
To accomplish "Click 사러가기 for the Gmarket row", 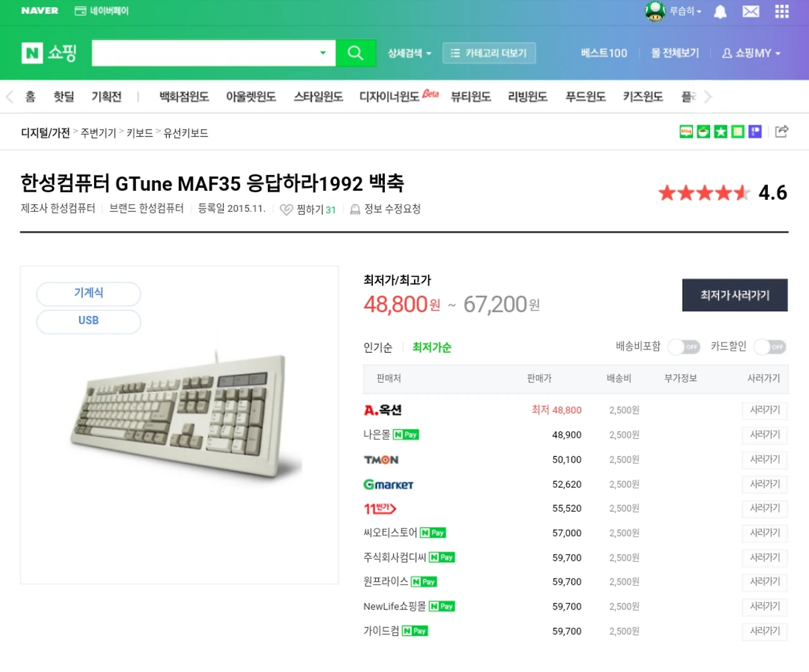I will pyautogui.click(x=765, y=484).
